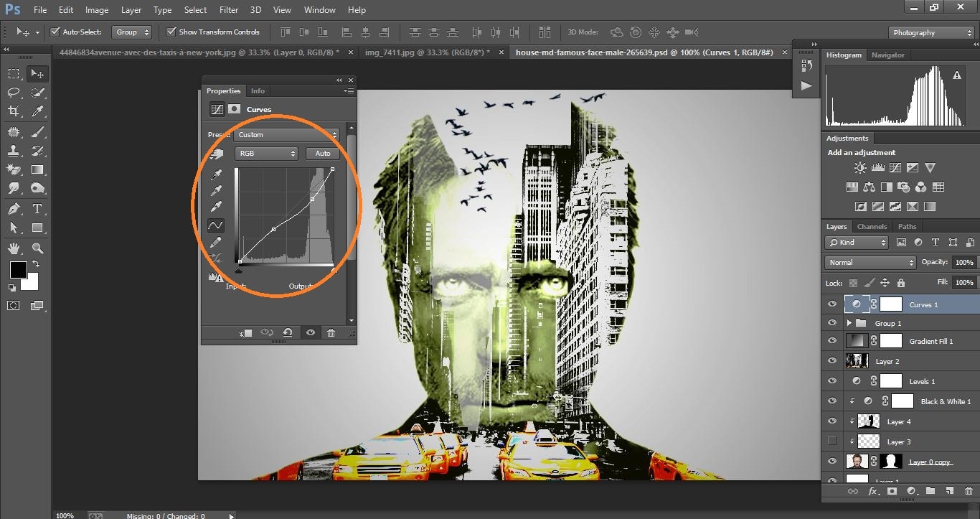Image resolution: width=980 pixels, height=519 pixels.
Task: Click the Add layer mask icon
Action: (890, 491)
